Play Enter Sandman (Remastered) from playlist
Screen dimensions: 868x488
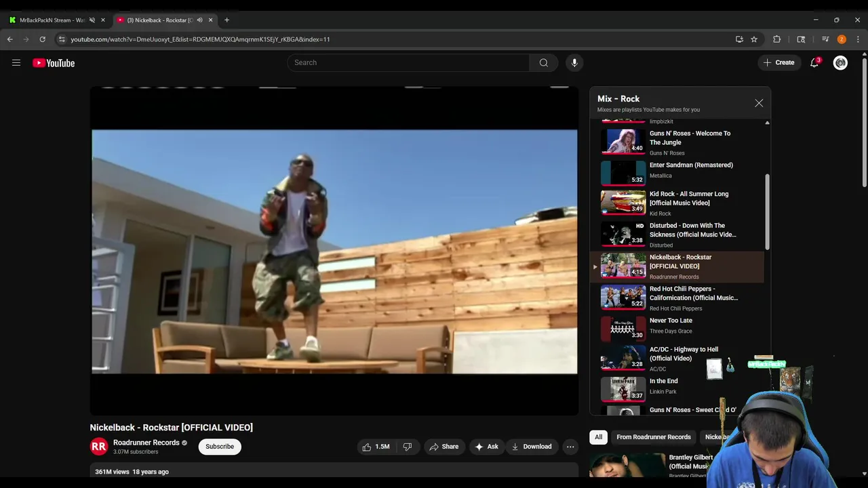point(677,173)
